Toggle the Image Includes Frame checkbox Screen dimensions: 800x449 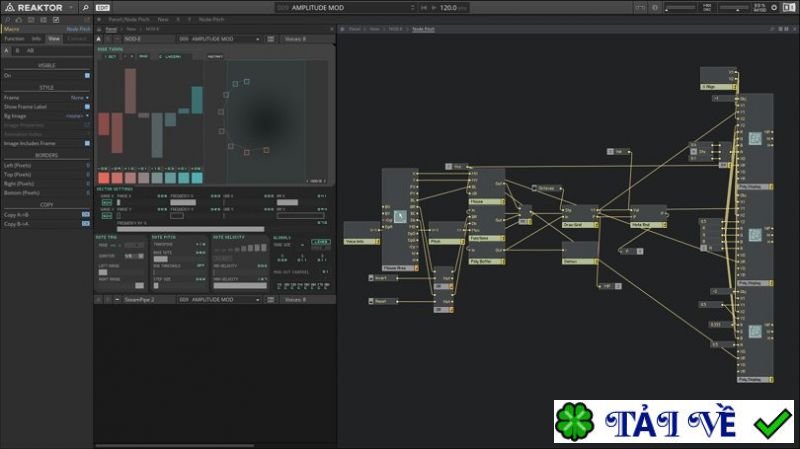[x=87, y=143]
